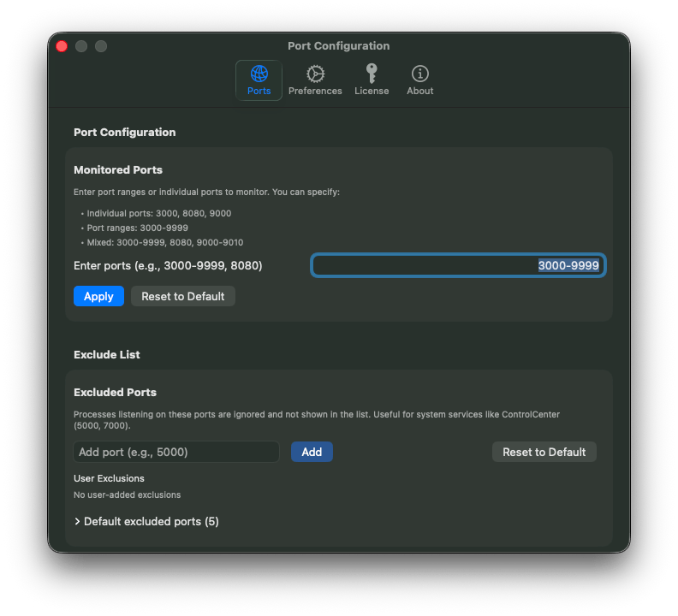
Task: Expand the Default excluded ports chevron
Action: (78, 521)
